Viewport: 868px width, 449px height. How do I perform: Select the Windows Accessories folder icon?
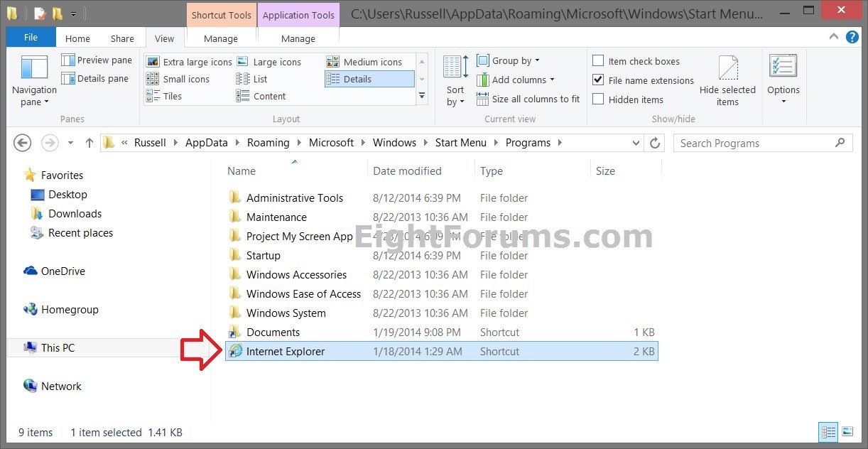235,275
